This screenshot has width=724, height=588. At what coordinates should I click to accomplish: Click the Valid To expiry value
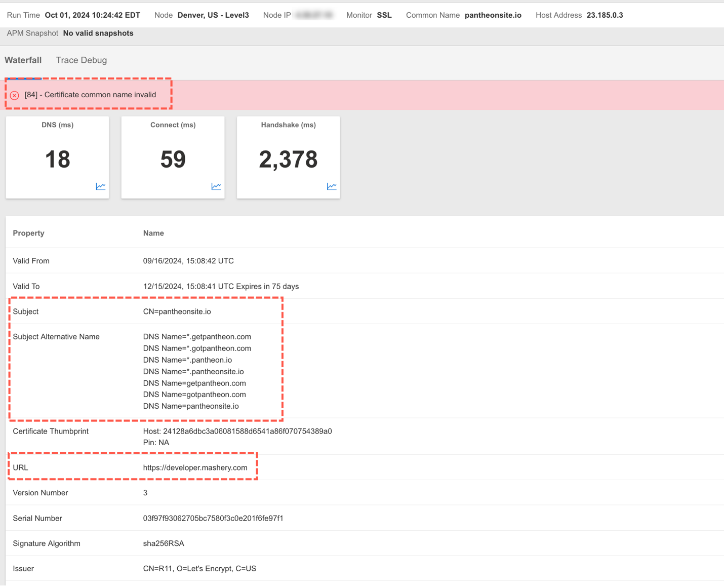[221, 286]
